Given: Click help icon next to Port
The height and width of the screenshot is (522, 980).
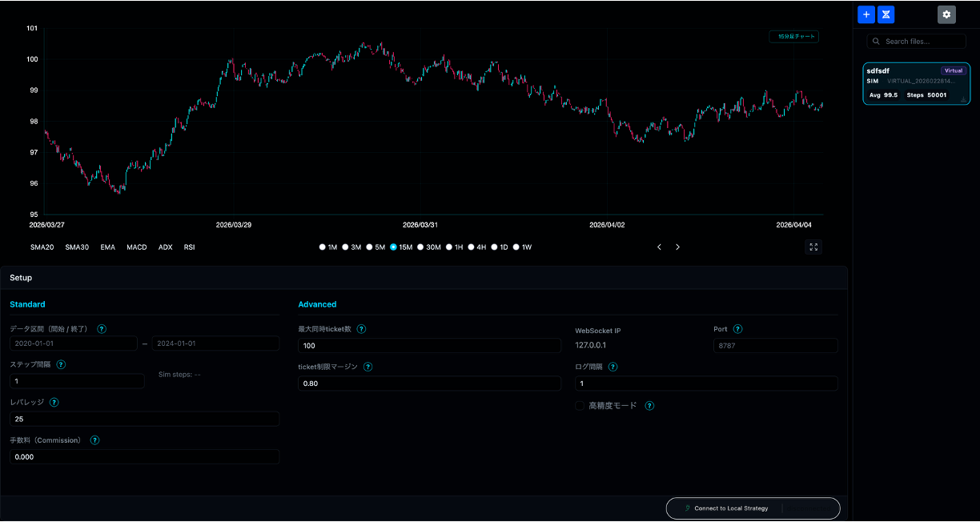Looking at the screenshot, I should [737, 329].
